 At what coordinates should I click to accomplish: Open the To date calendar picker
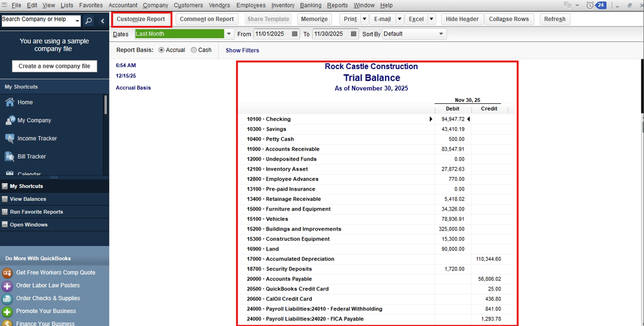coord(354,34)
